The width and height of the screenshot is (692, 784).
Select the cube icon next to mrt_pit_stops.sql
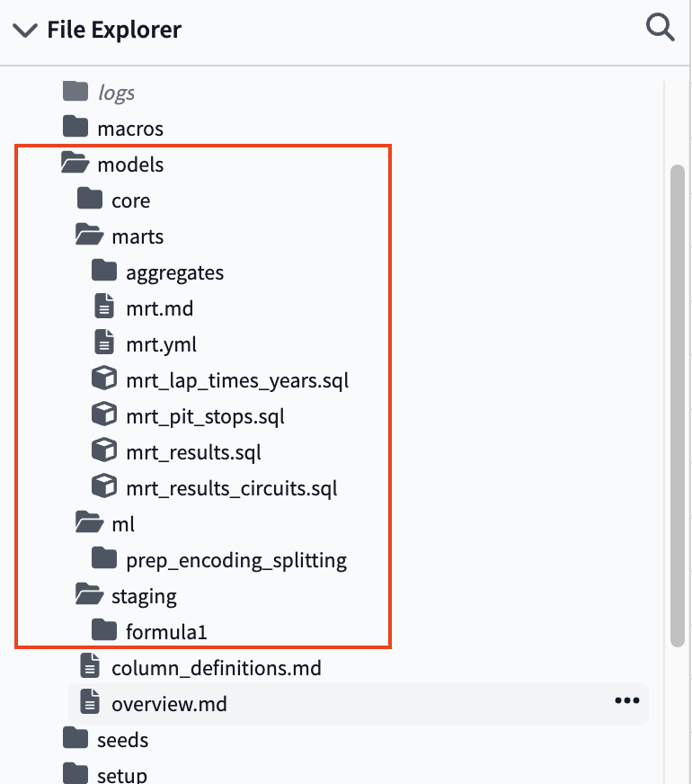[104, 414]
